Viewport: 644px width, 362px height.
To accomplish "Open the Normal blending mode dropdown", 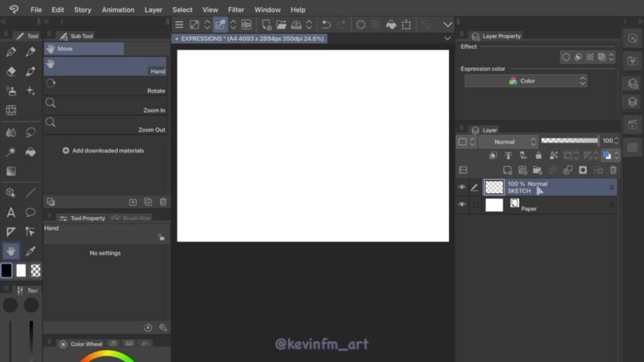I will point(508,142).
